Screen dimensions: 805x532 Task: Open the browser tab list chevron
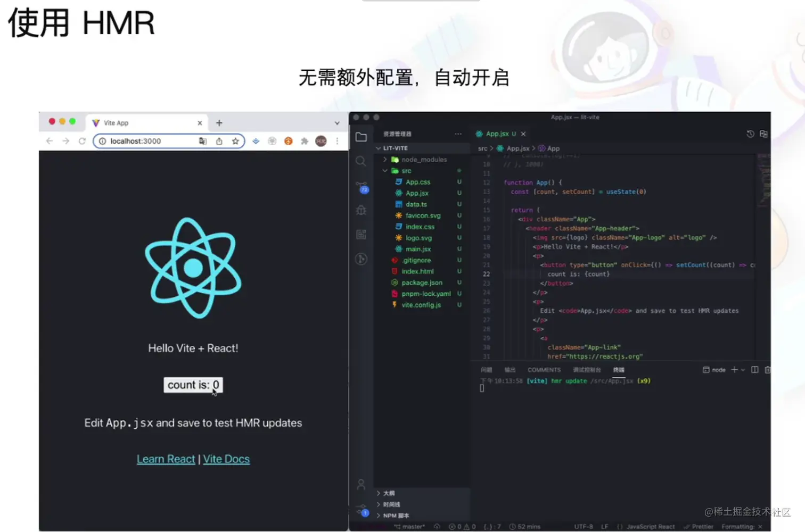(x=337, y=123)
